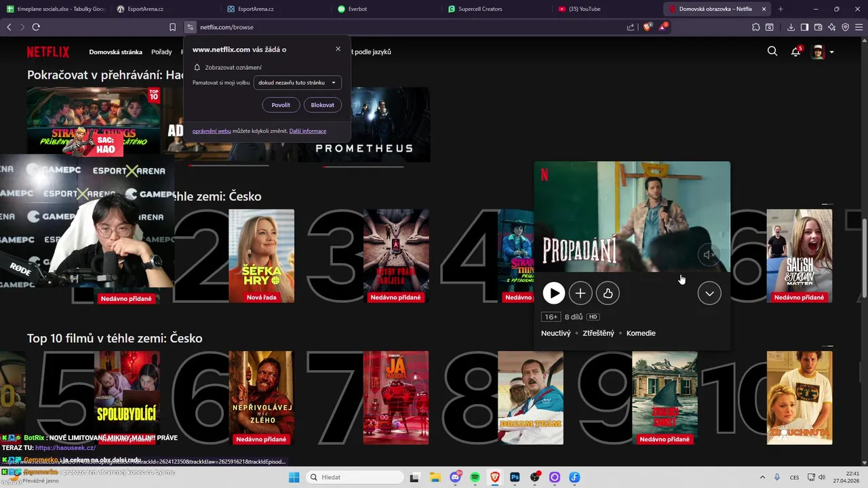The width and height of the screenshot is (868, 488).
Task: Toggle the browser sidebar panel
Action: (804, 27)
